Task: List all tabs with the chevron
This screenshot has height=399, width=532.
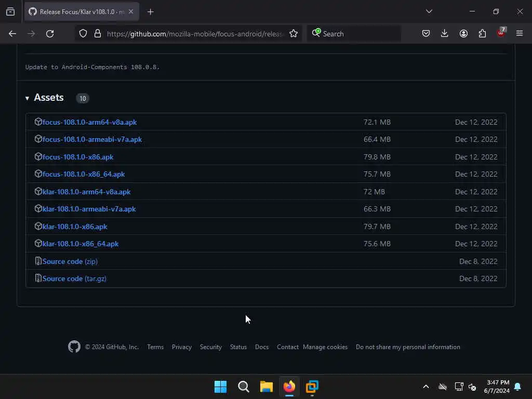Action: 429,11
